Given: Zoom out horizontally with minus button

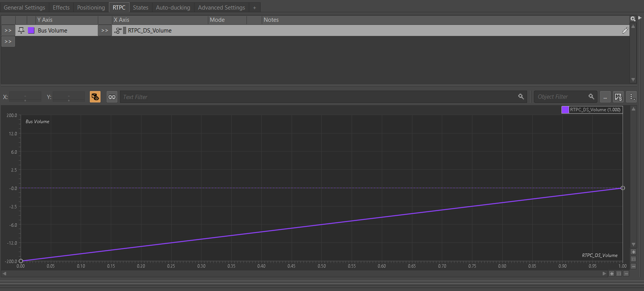Looking at the screenshot, I should pos(626,274).
